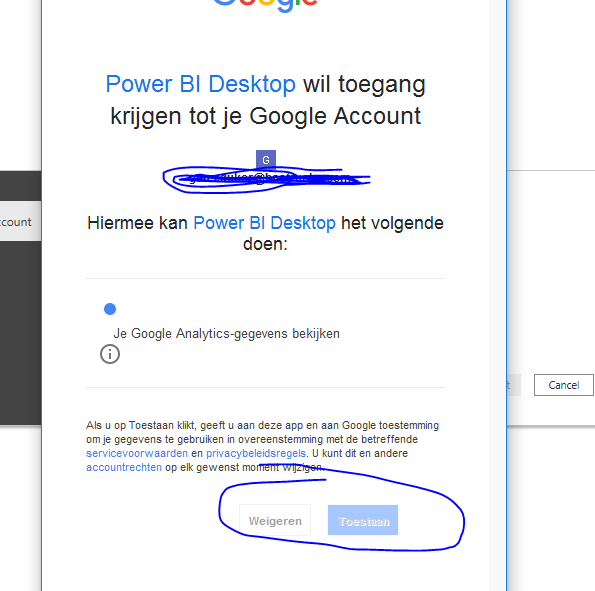Click Cancel in the background dialog
Screen dimensions: 595x591
(x=564, y=385)
